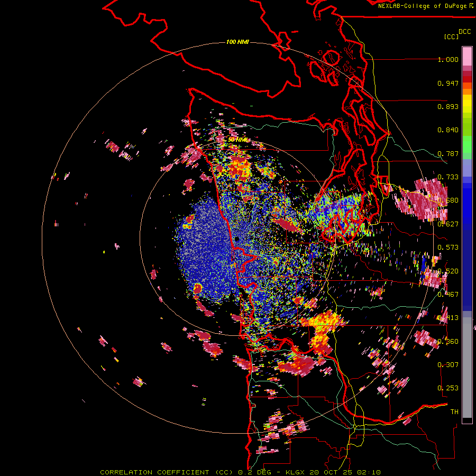476x476 pixels.
Task: Click the 0.893 scale value
Action: pyautogui.click(x=448, y=106)
